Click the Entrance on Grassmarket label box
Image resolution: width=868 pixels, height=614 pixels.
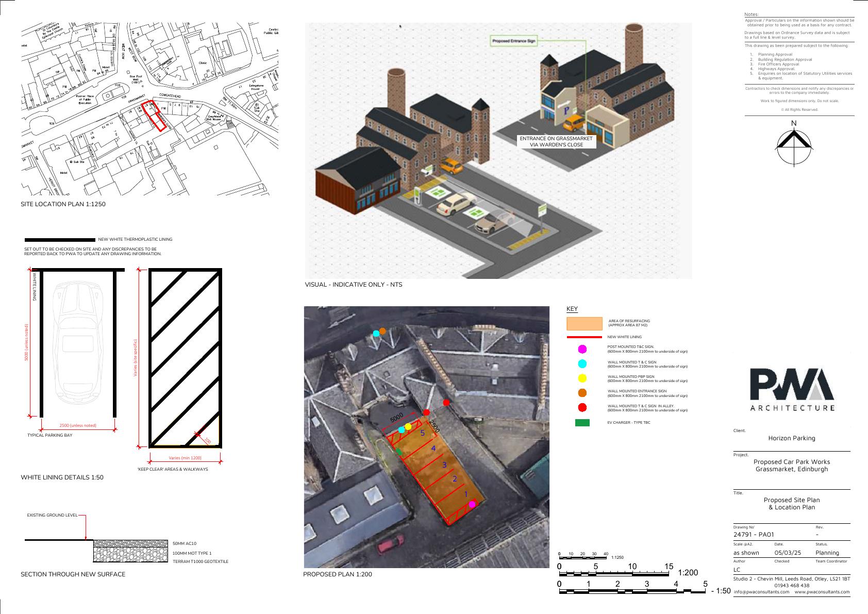[x=556, y=142]
